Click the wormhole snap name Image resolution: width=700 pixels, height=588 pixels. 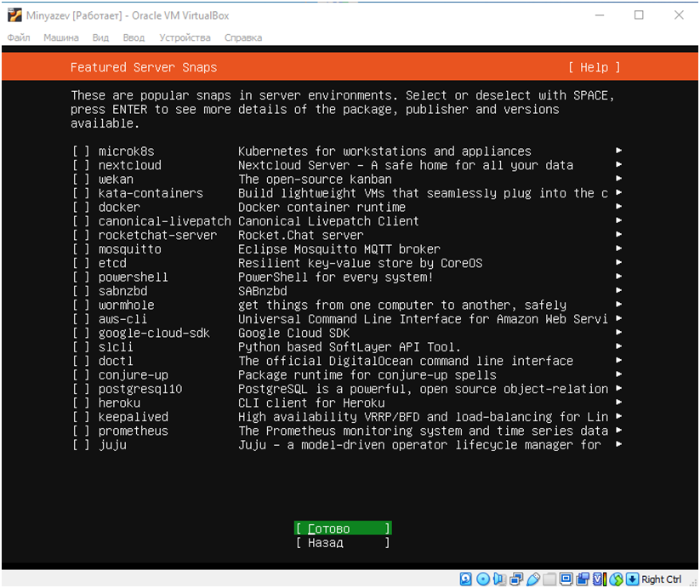click(127, 305)
